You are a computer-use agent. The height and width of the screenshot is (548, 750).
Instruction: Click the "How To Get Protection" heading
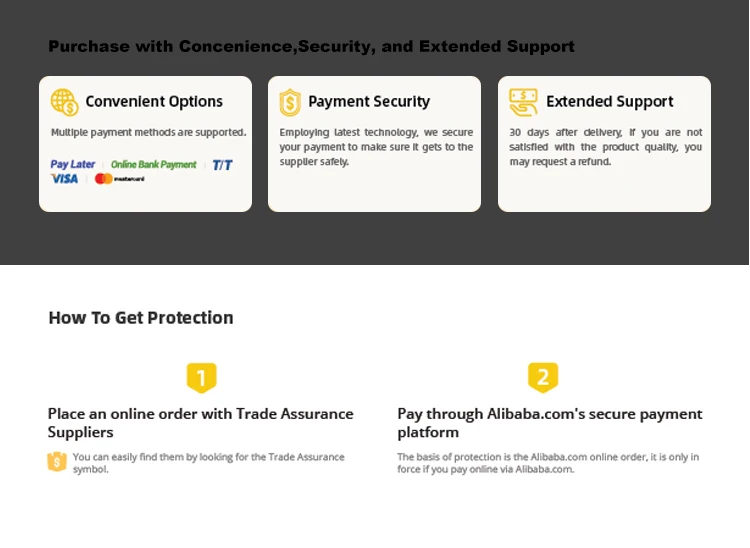pyautogui.click(x=141, y=318)
